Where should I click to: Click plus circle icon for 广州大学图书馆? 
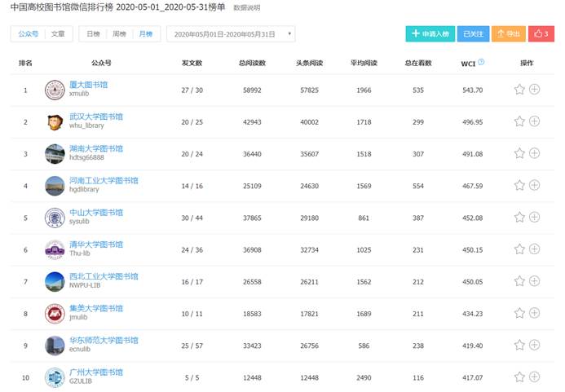point(535,377)
